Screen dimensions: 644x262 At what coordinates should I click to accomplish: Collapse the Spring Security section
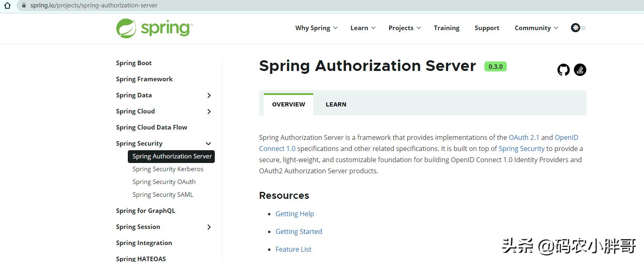tap(208, 143)
